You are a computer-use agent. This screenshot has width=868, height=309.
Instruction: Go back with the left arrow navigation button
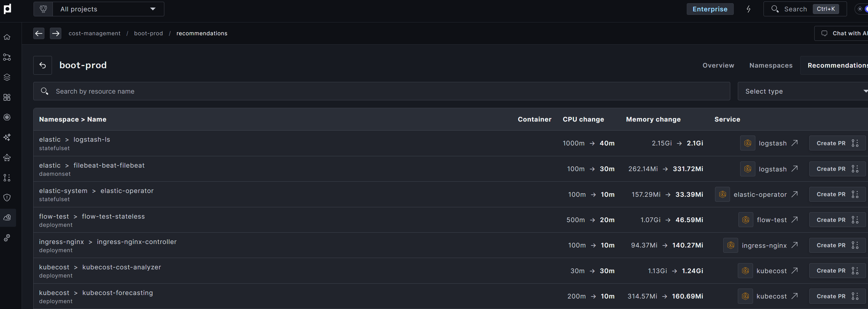pos(39,33)
